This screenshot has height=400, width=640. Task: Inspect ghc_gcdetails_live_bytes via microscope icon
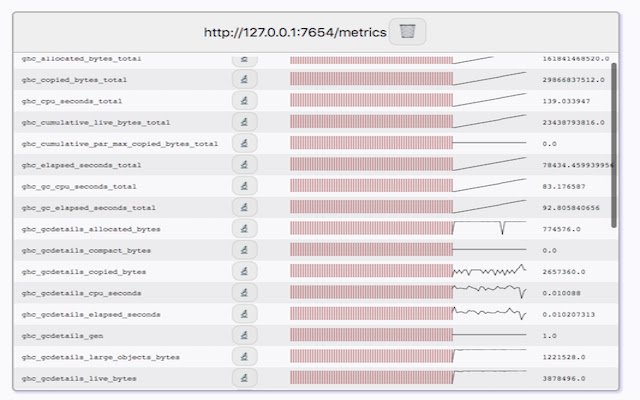(244, 378)
